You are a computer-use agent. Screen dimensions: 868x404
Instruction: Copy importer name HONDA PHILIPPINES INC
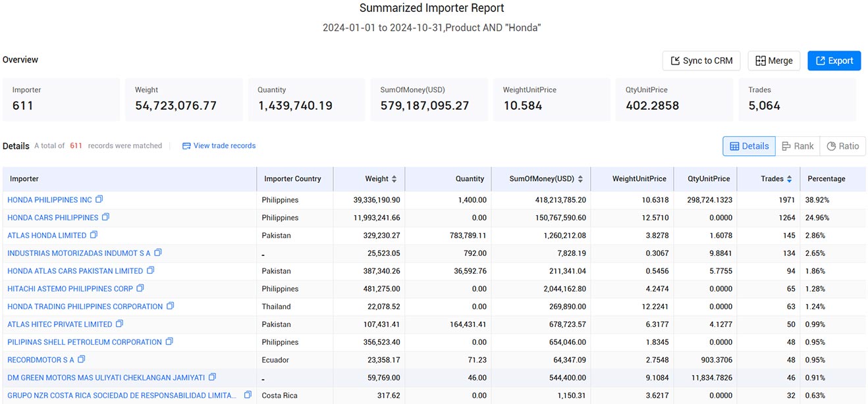click(x=99, y=199)
